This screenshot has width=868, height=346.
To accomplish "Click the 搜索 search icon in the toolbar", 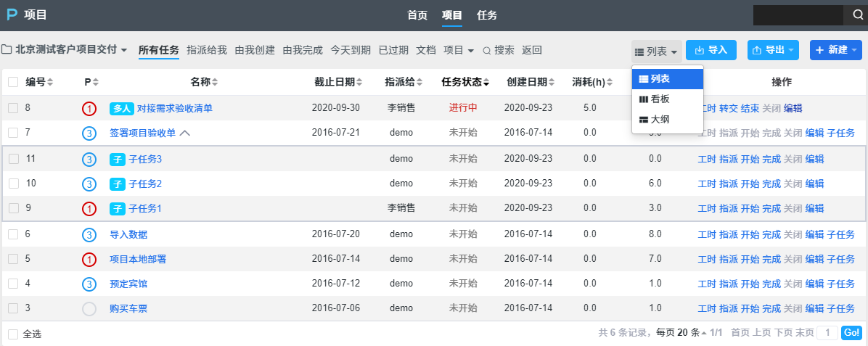I will 487,51.
